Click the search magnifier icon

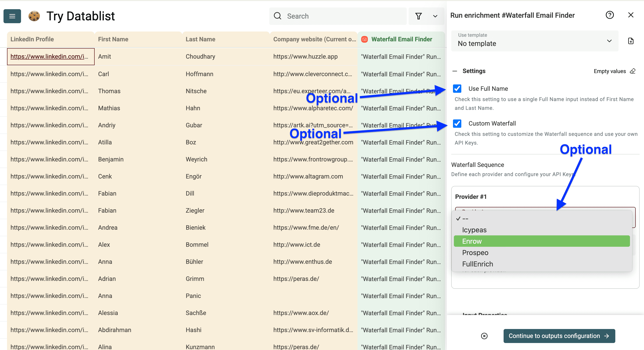point(278,16)
